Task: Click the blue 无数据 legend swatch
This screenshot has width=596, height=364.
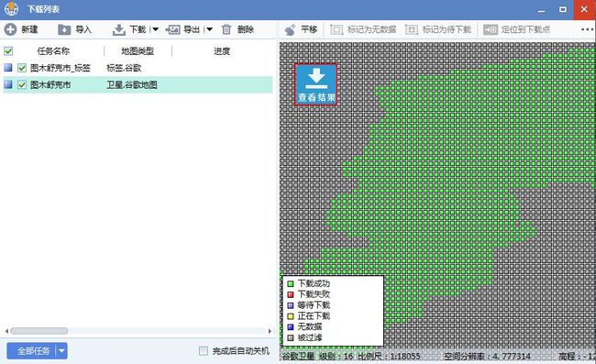Action: pos(291,326)
